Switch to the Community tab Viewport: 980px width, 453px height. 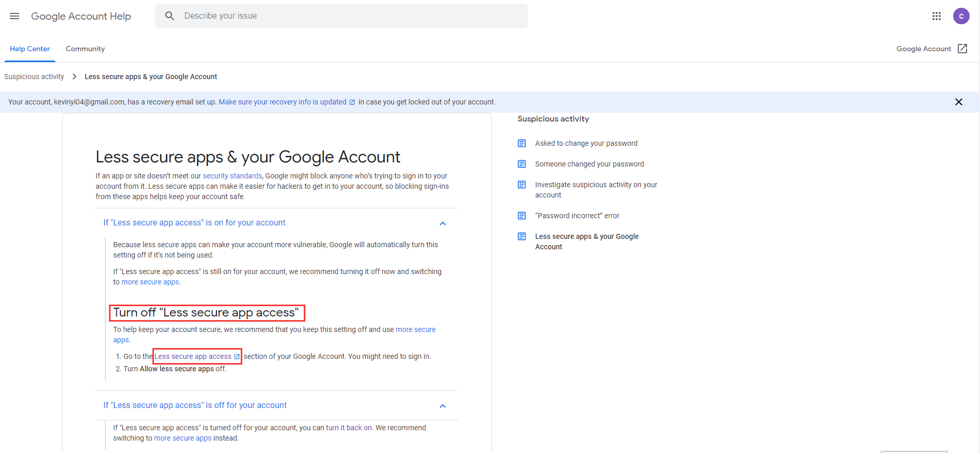click(x=85, y=49)
